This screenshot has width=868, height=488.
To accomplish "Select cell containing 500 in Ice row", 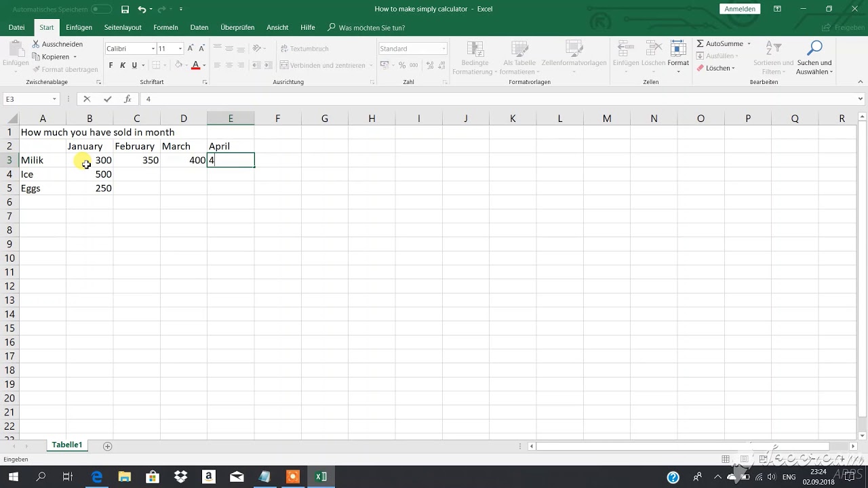I will click(90, 174).
